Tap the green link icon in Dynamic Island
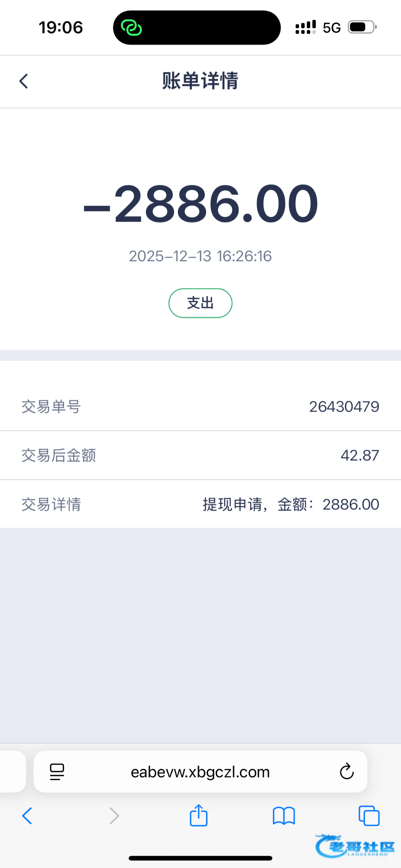The image size is (401, 868). (x=131, y=27)
